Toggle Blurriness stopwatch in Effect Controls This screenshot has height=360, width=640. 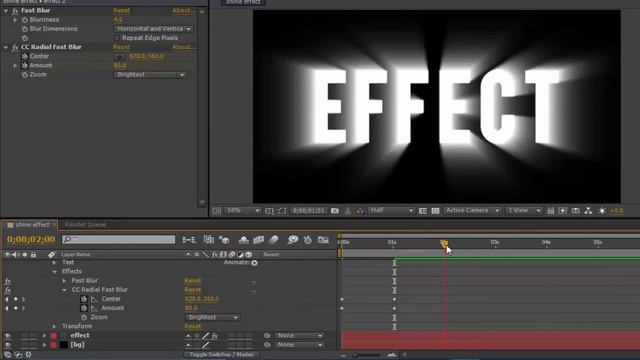[x=24, y=20]
